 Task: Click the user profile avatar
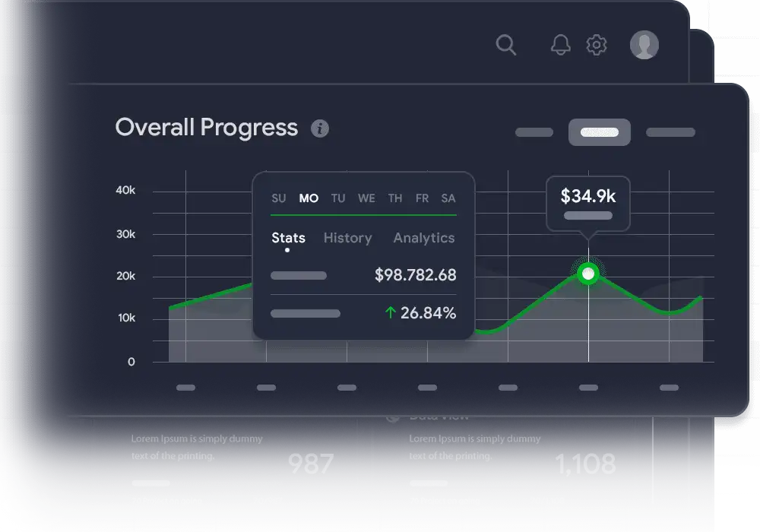click(x=644, y=45)
